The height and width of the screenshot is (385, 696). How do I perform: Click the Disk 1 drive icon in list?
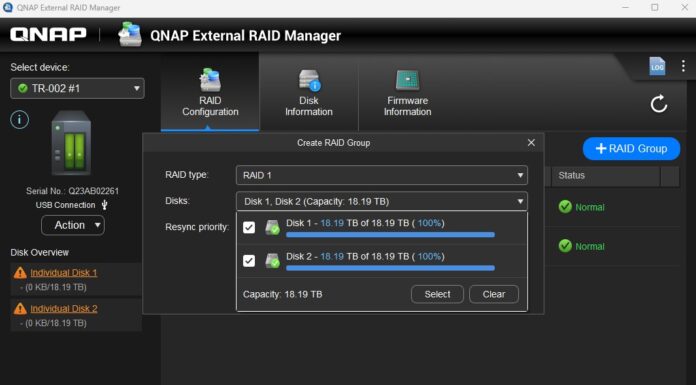[272, 227]
